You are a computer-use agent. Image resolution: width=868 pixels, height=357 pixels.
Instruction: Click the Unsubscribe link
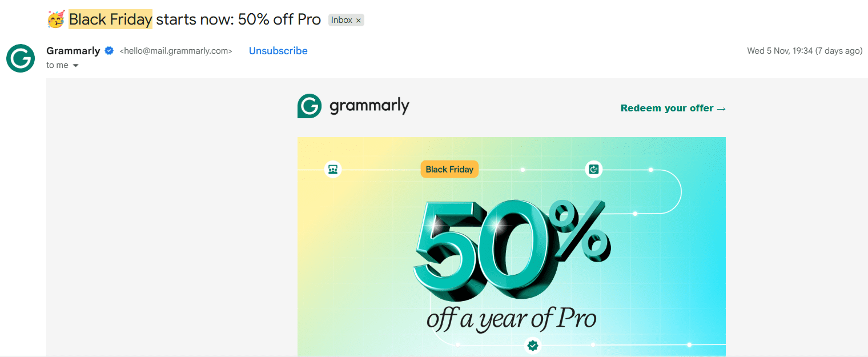[278, 50]
